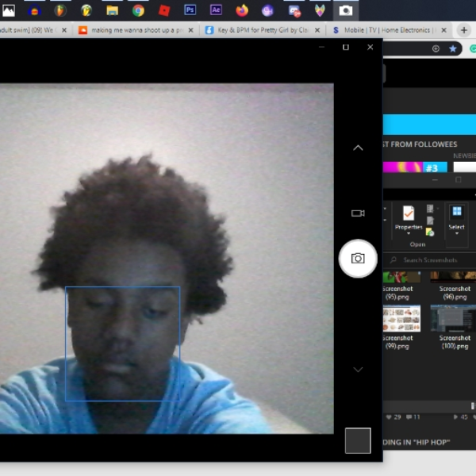Click the Search Screenshots field

(x=429, y=260)
